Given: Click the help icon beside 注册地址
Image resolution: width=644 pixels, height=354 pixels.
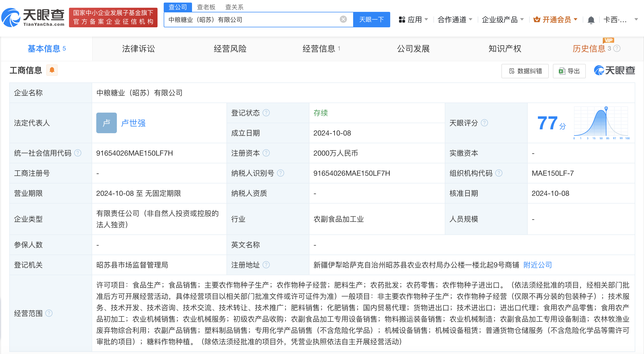Looking at the screenshot, I should pos(267,265).
